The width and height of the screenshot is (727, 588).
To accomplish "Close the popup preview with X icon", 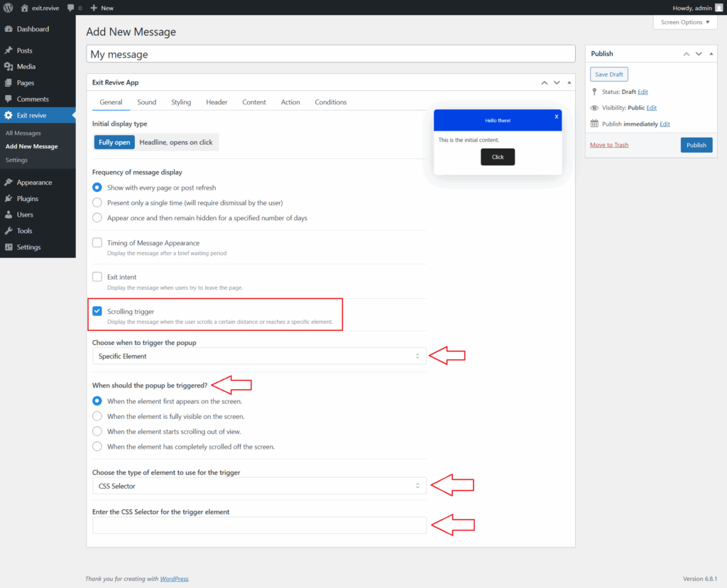I will [x=556, y=116].
